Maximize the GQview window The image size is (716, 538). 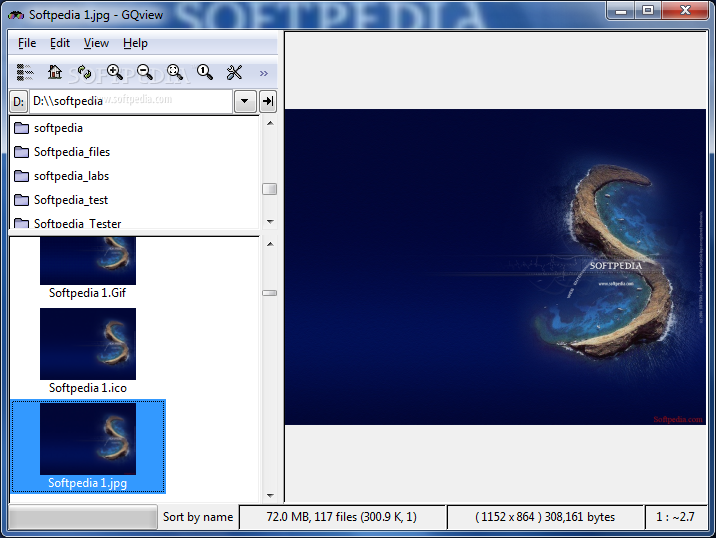[x=648, y=11]
